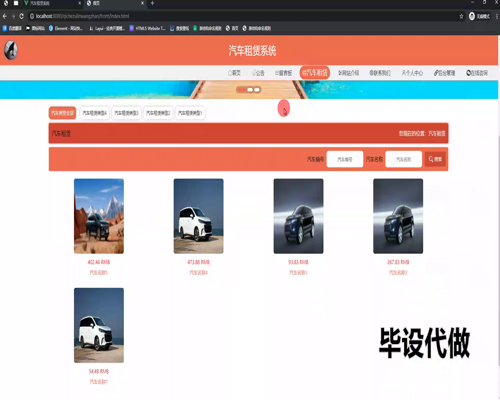The height and width of the screenshot is (400, 500).
Task: Open the HTML5 Website T... bookmark
Action: pyautogui.click(x=147, y=28)
